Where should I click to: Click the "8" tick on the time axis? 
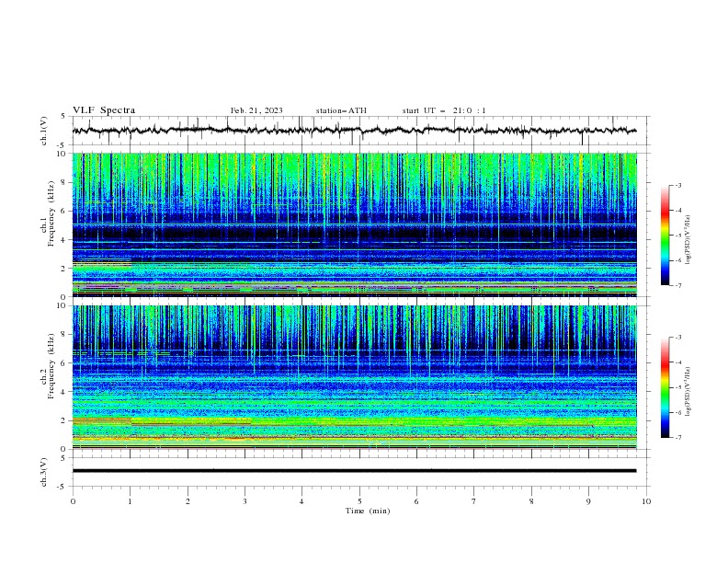click(531, 501)
